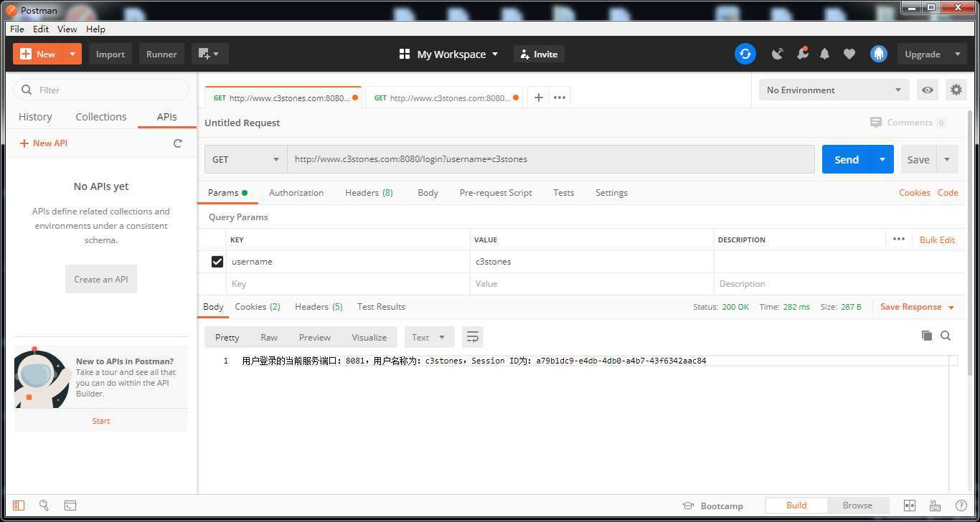Open the Text format dropdown

(x=428, y=337)
